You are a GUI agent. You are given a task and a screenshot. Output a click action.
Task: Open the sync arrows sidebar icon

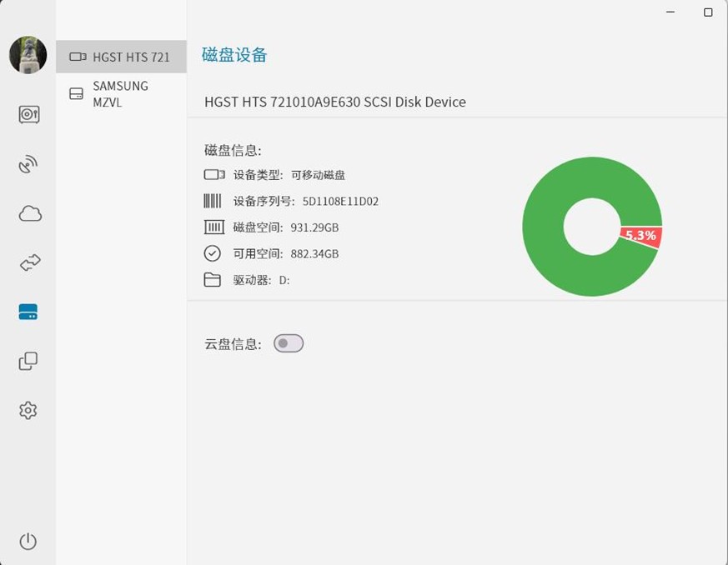[x=29, y=263]
